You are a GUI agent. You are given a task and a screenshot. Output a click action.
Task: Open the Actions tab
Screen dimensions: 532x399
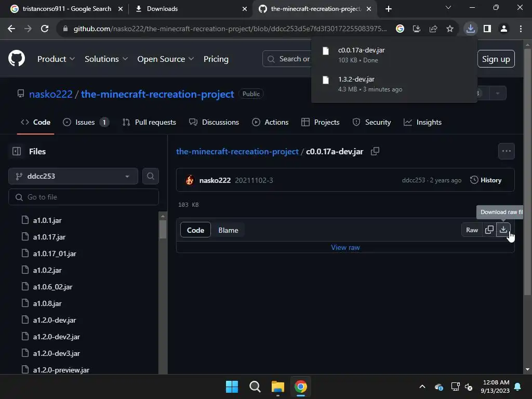point(270,122)
